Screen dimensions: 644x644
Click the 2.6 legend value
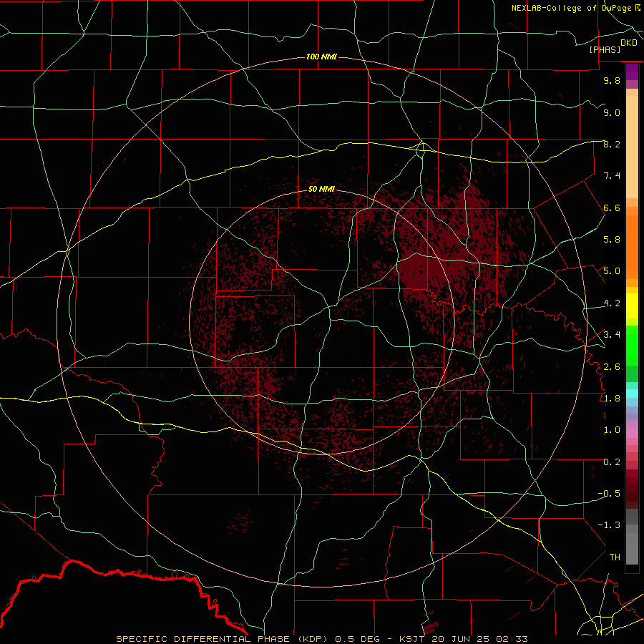pyautogui.click(x=612, y=367)
